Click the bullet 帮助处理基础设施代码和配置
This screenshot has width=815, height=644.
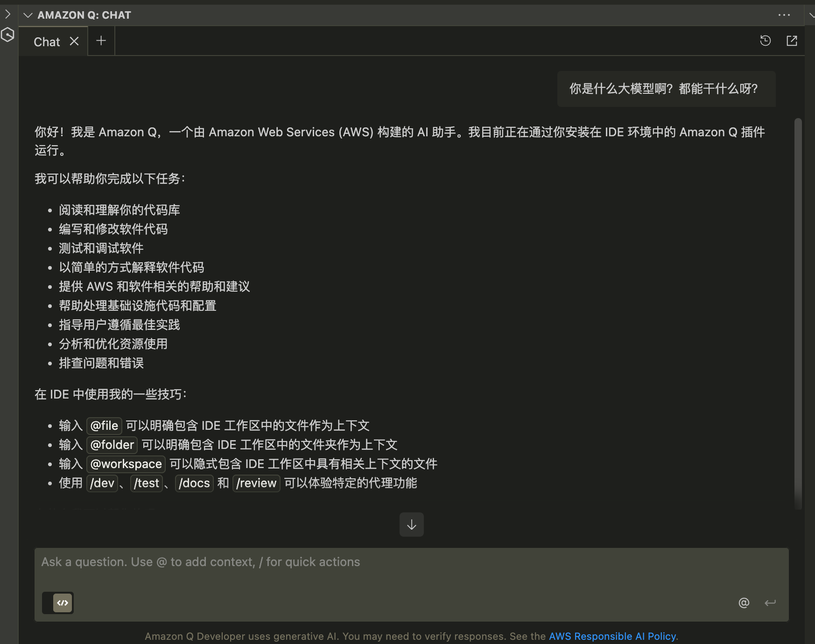pyautogui.click(x=138, y=306)
